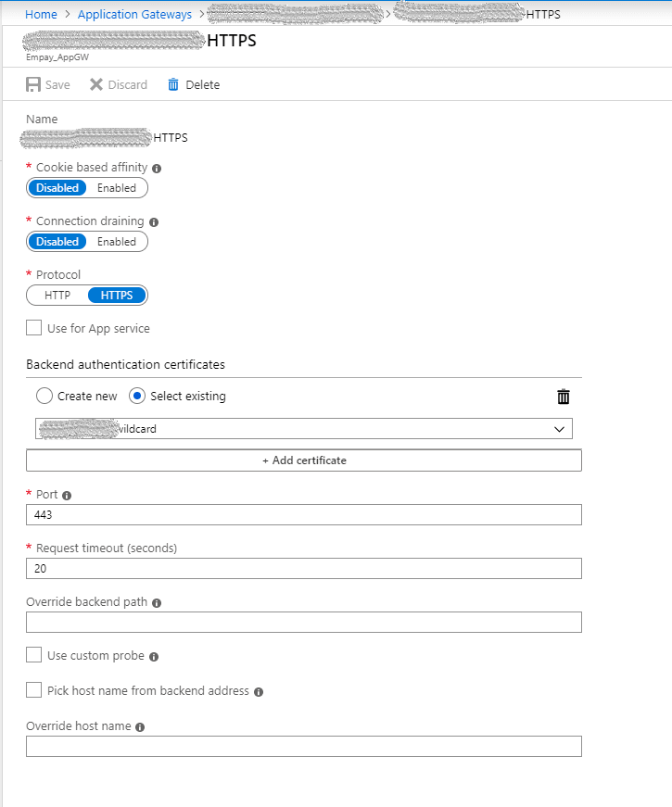Click the trash icon beside the certificate selector
The width and height of the screenshot is (672, 807).
(x=563, y=397)
